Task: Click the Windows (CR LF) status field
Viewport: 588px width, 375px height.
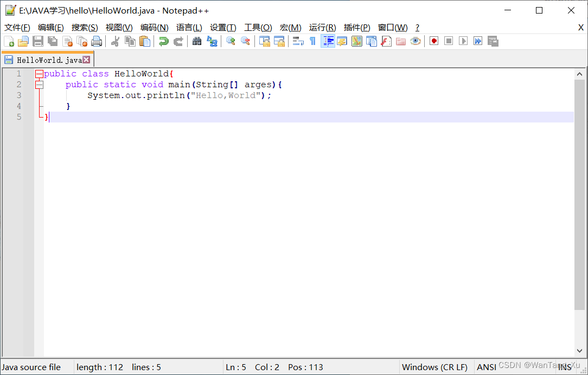Action: 434,367
